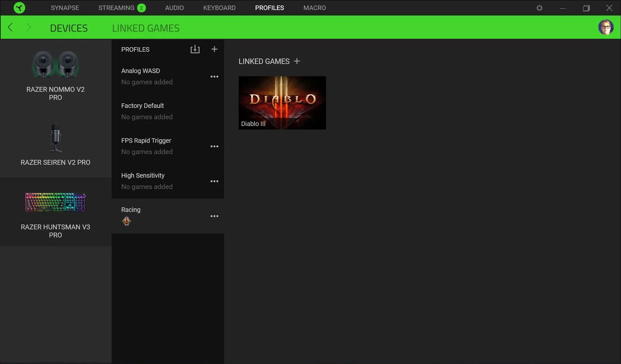This screenshot has height=364, width=621.
Task: Select the Factory Default profile
Action: coord(168,111)
